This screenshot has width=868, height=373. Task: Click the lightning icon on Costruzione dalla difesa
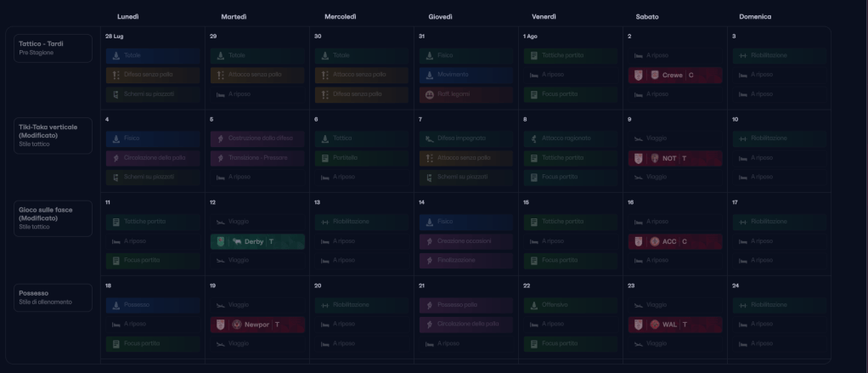(x=222, y=138)
